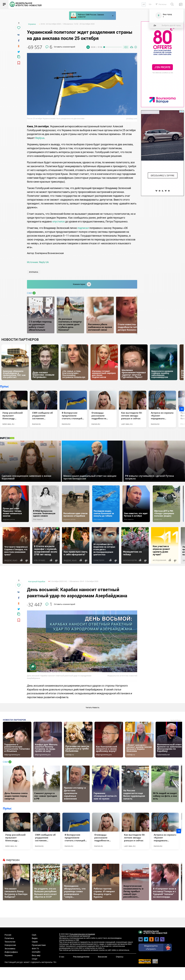Like the Karabakh article with the heart icon
185x980 pixels.
click(19, 585)
